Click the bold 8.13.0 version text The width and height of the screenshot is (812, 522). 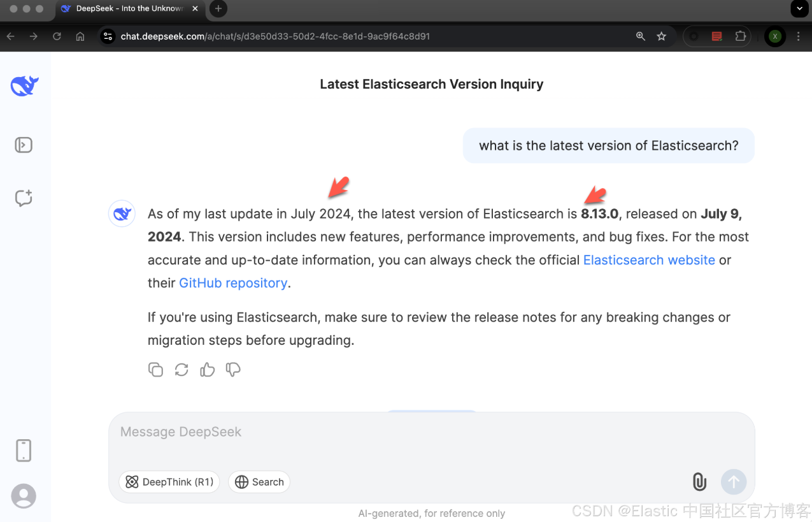coord(599,214)
